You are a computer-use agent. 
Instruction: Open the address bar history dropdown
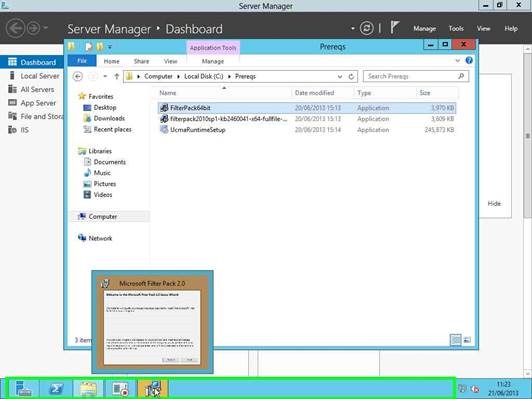(x=340, y=77)
